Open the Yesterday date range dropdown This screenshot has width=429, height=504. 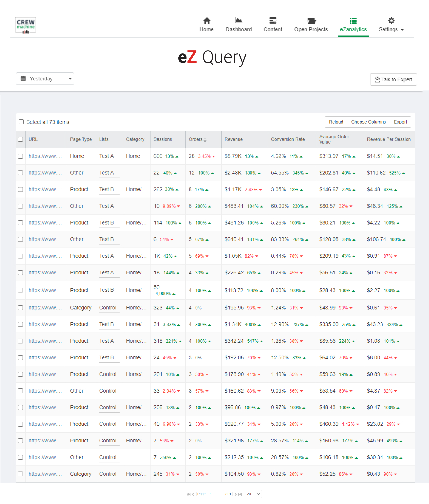(45, 78)
